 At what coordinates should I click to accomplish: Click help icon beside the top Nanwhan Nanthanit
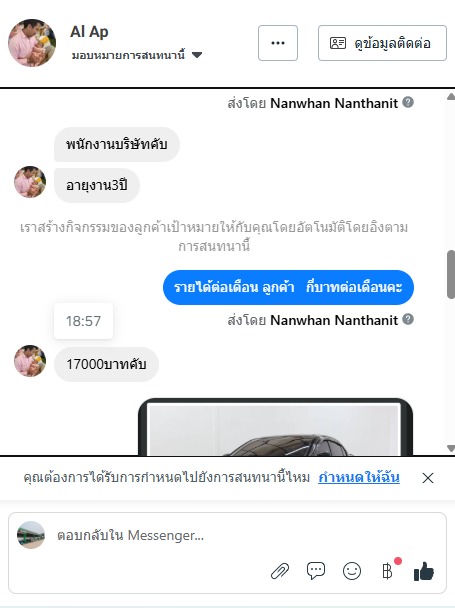tap(408, 102)
